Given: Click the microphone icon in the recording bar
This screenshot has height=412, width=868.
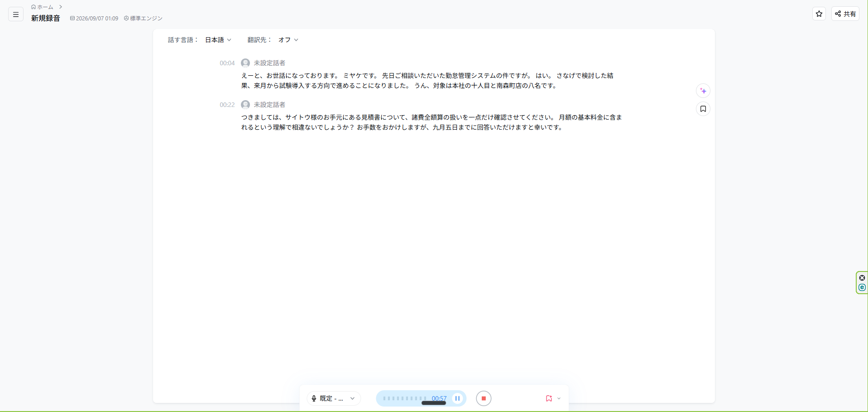Looking at the screenshot, I should (314, 398).
